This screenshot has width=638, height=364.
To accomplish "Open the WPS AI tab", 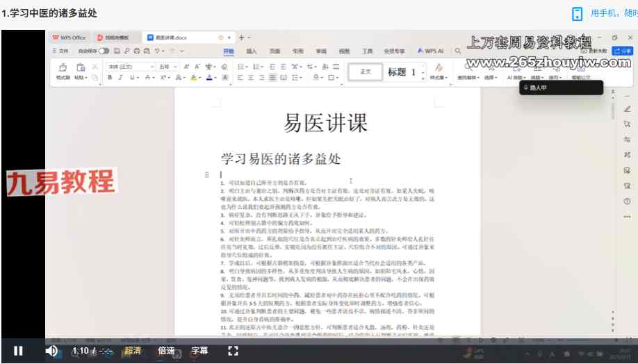I will (430, 51).
